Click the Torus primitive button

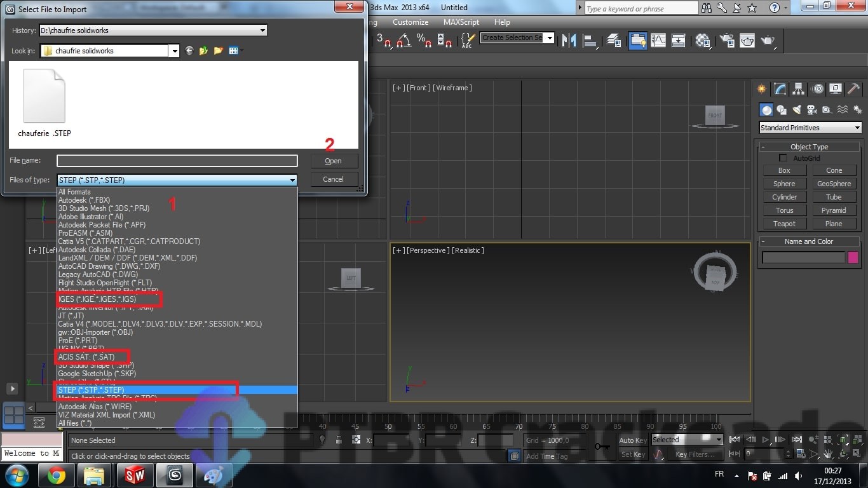tap(784, 210)
